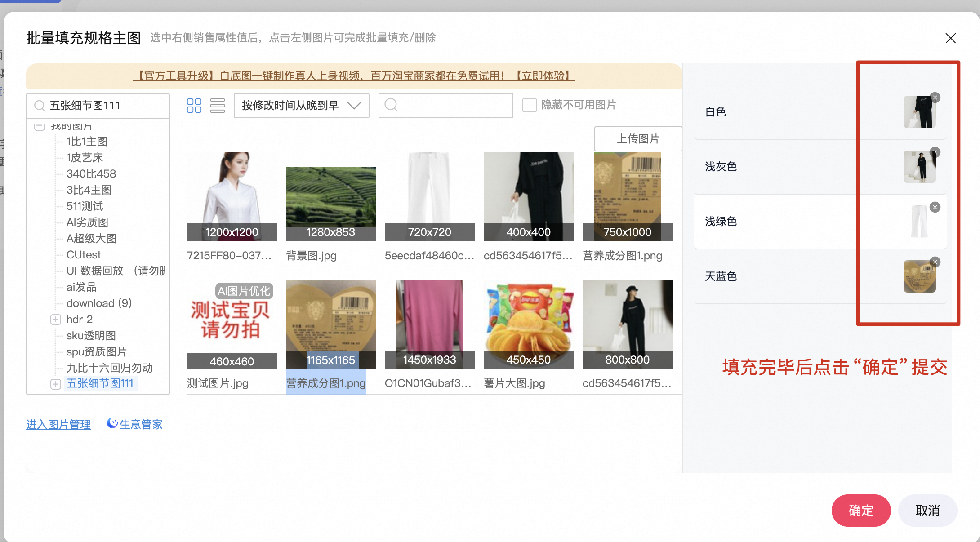
Task: Open the ai发品 folder
Action: [x=81, y=287]
